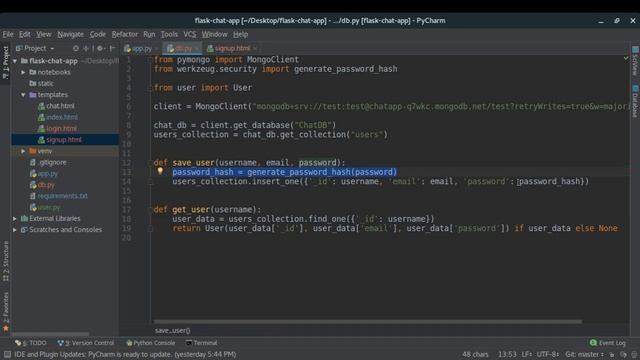Image resolution: width=640 pixels, height=360 pixels.
Task: Close the signup.html editor tab
Action: point(255,49)
